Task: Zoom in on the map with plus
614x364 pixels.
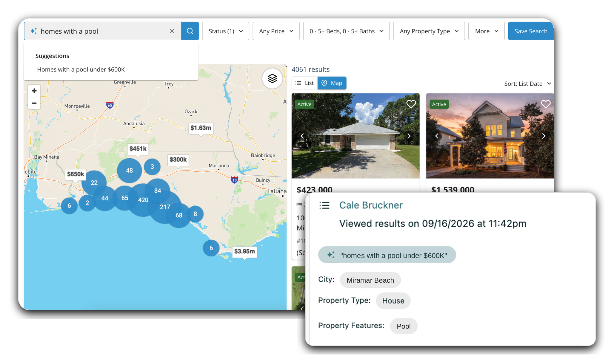Action: 34,91
